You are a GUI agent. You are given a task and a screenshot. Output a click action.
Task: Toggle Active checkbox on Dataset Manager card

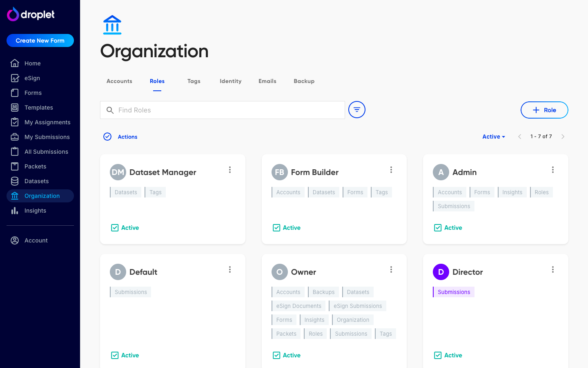coord(115,228)
